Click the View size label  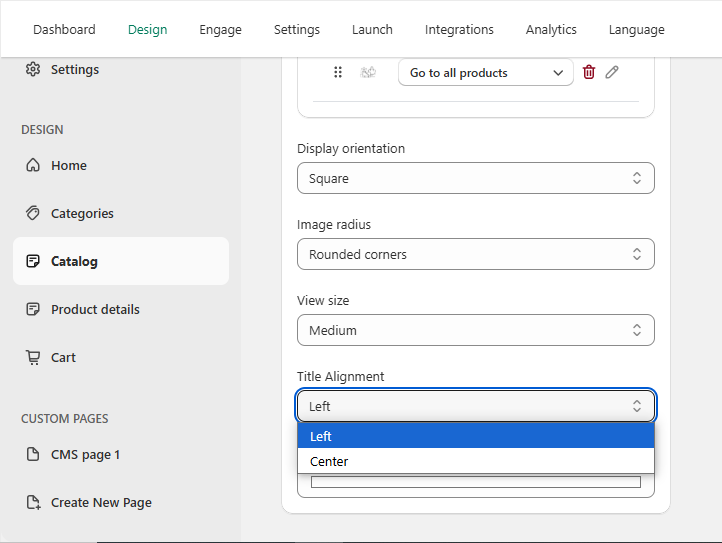323,300
